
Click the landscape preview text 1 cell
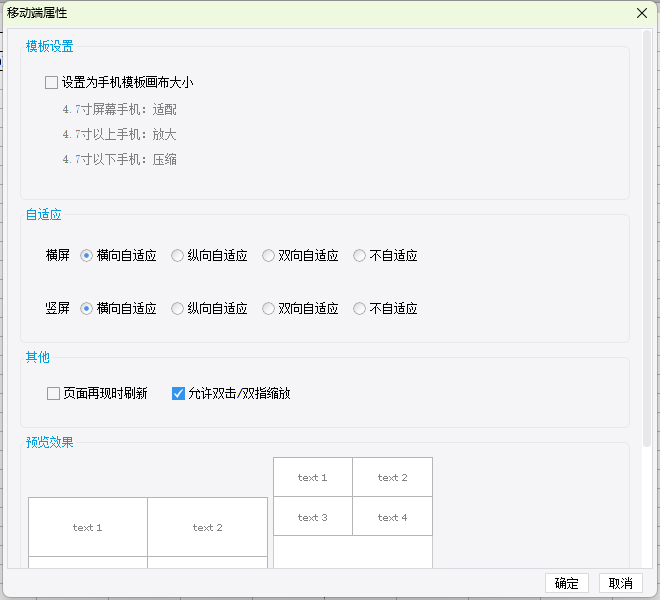point(88,527)
